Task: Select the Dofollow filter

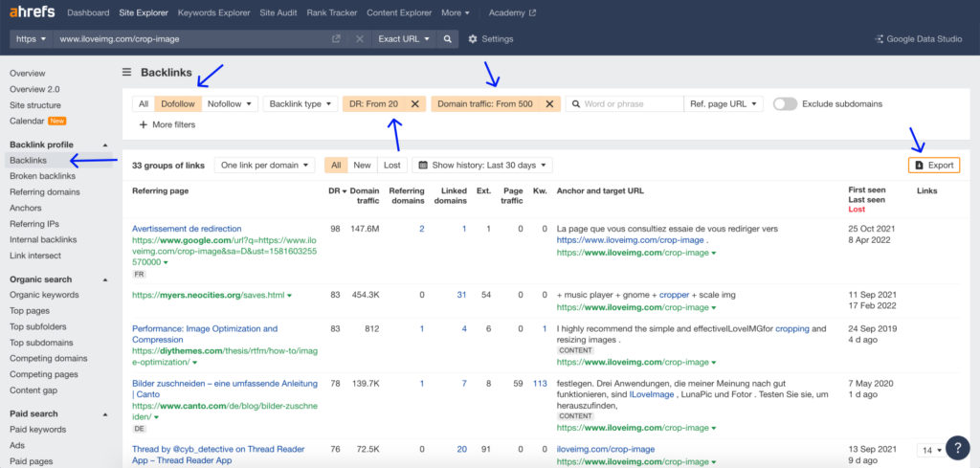Action: coord(178,104)
